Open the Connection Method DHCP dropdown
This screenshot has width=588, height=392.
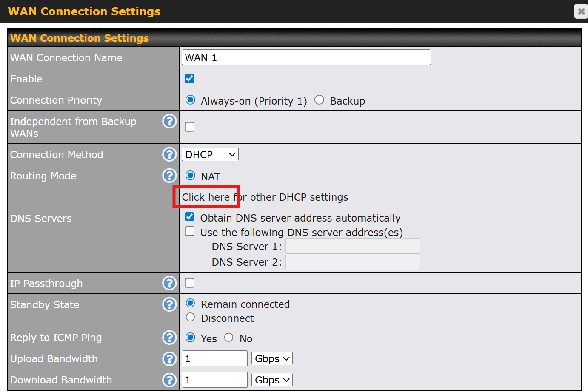click(210, 154)
